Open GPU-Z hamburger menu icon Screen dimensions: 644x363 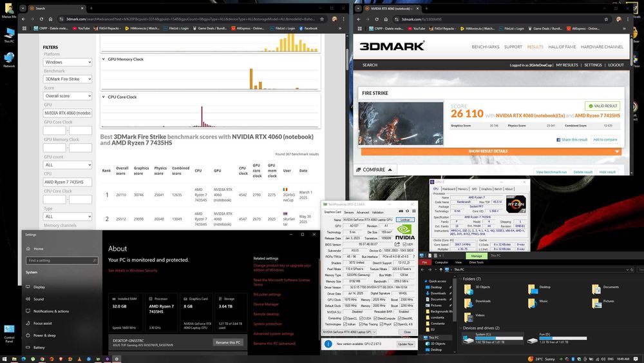[x=413, y=211]
